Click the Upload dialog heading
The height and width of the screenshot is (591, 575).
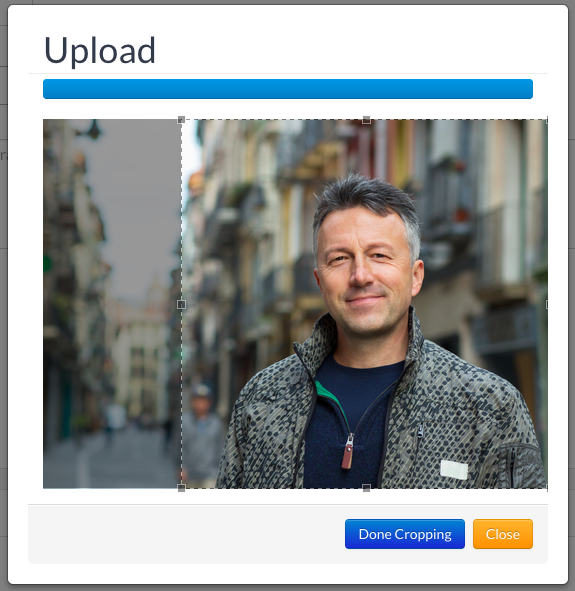click(x=99, y=51)
